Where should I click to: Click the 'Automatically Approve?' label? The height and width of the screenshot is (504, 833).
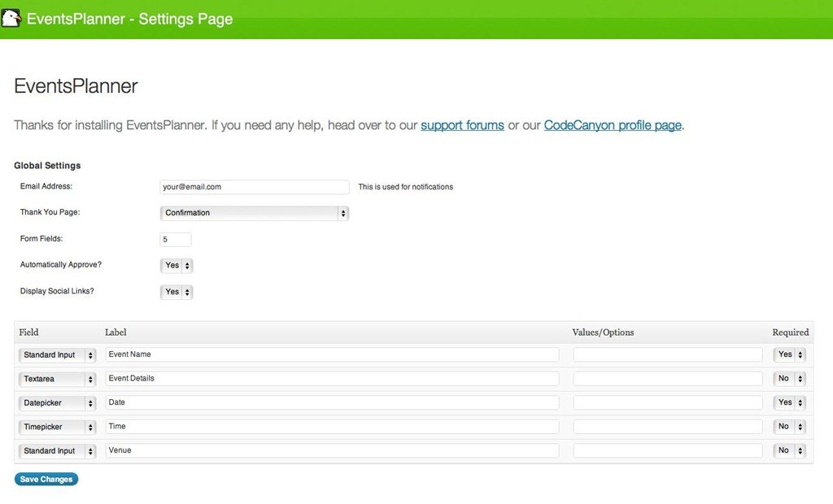click(60, 264)
